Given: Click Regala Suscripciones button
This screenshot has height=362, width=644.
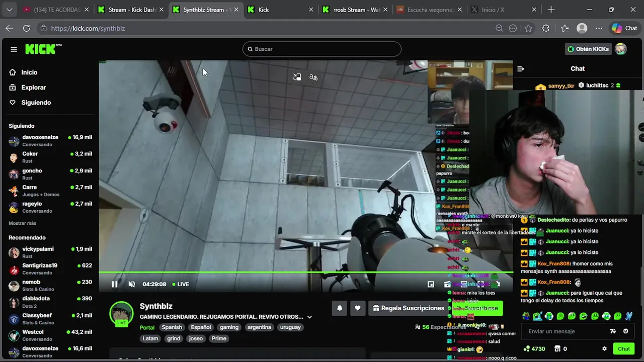Looking at the screenshot, I should coord(409,308).
